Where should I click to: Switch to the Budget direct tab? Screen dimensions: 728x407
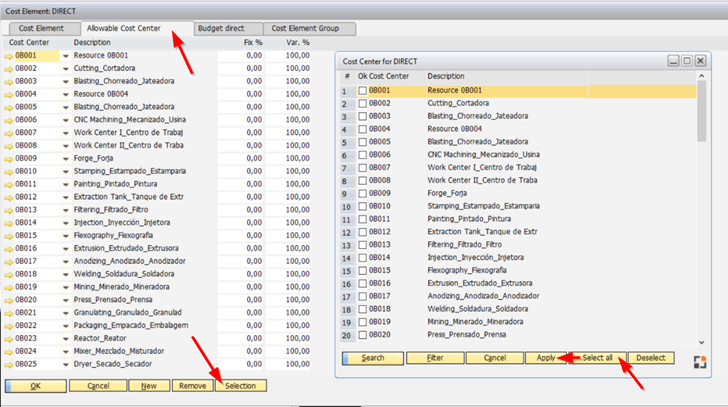point(227,29)
